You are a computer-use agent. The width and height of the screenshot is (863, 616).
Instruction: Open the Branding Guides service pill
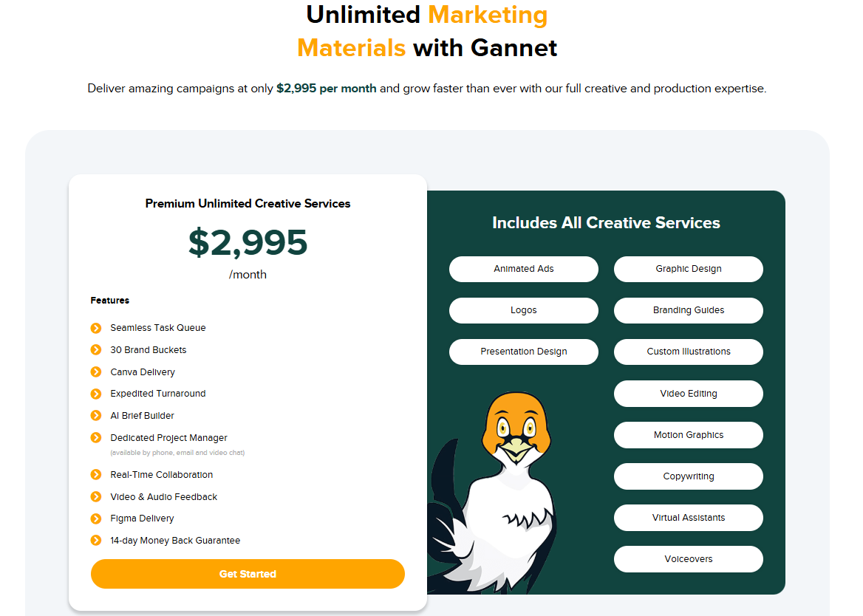coord(689,310)
